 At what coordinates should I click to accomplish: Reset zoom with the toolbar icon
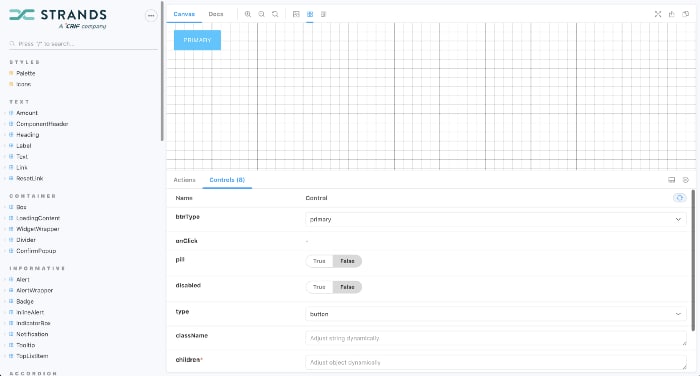click(275, 14)
